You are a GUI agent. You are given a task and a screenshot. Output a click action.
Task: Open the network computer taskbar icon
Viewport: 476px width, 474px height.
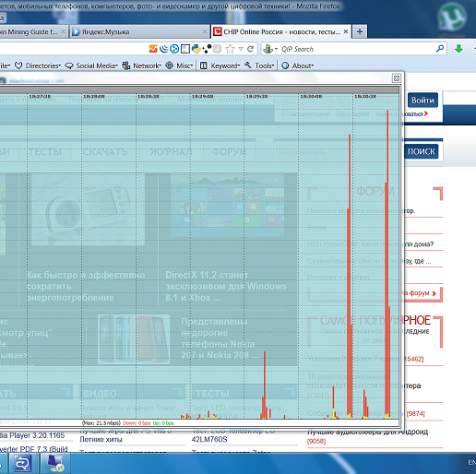55,464
